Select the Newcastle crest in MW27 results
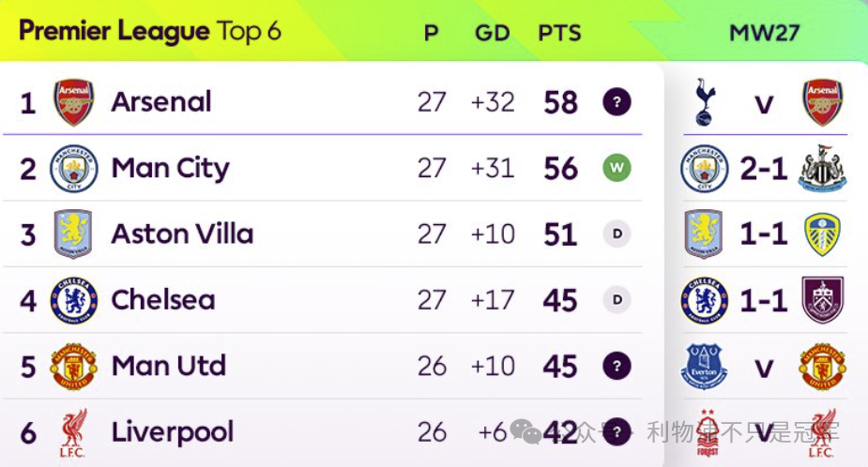The image size is (868, 467). point(822,169)
